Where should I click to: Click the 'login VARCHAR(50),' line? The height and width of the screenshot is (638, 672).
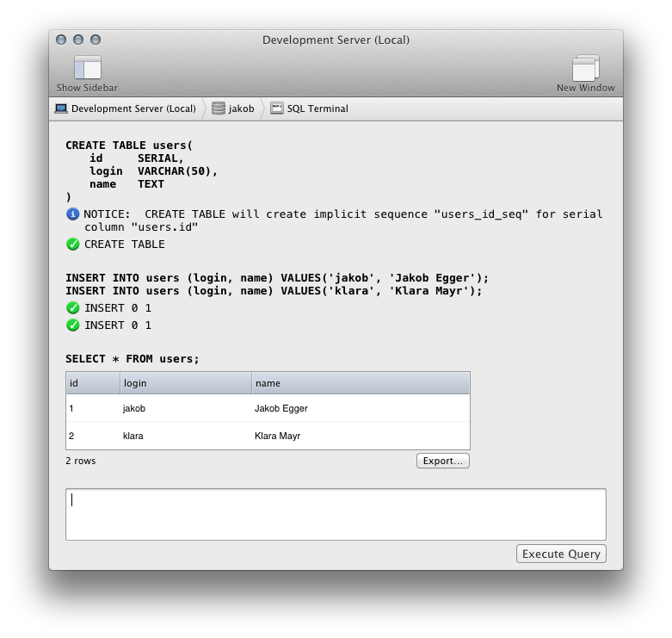[x=153, y=171]
